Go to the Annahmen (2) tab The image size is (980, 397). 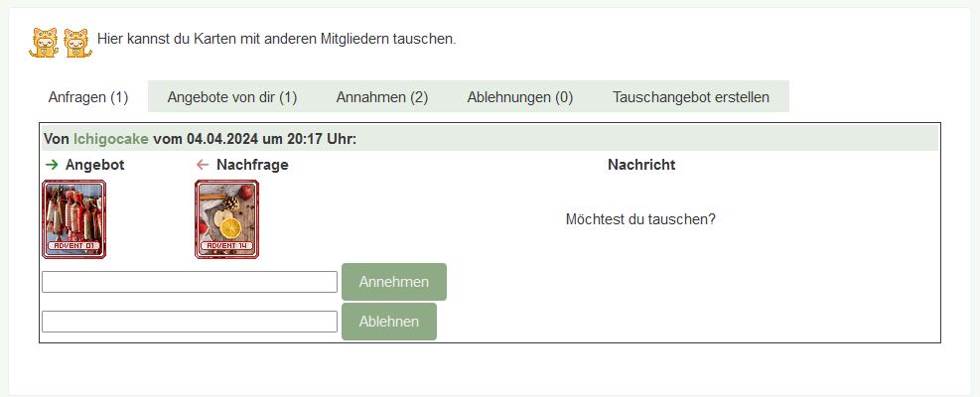pos(382,97)
